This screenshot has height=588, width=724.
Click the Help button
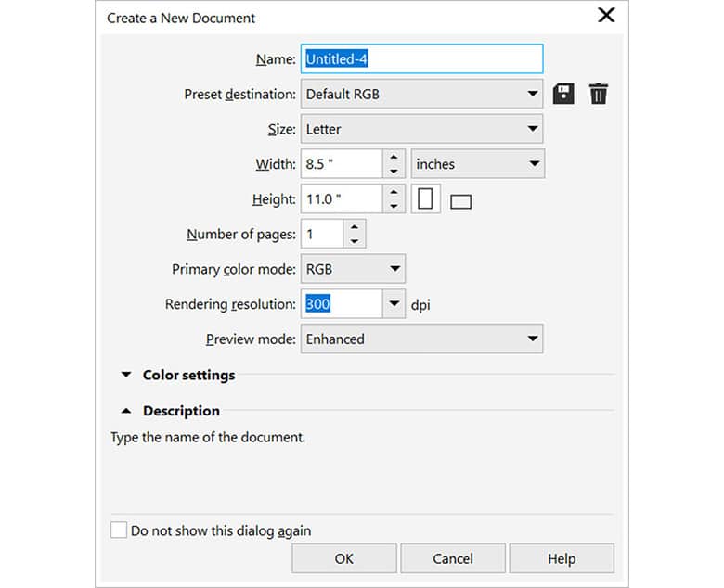coord(562,558)
